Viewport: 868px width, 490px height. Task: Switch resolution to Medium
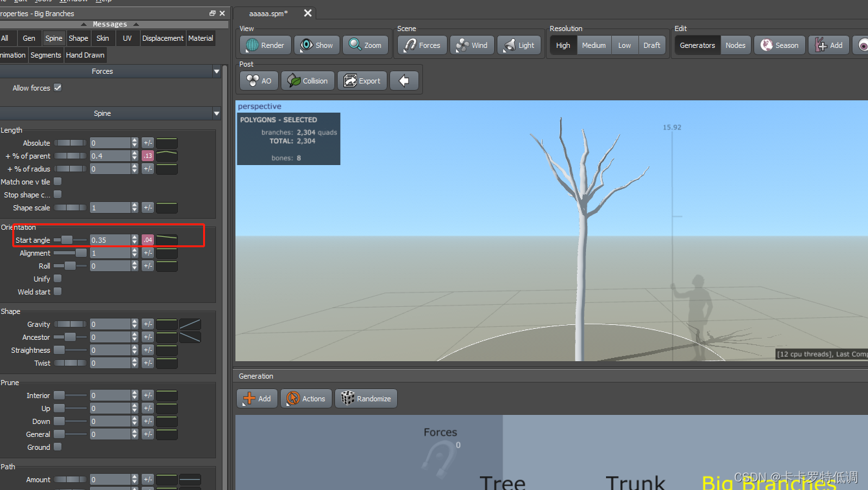pos(594,45)
